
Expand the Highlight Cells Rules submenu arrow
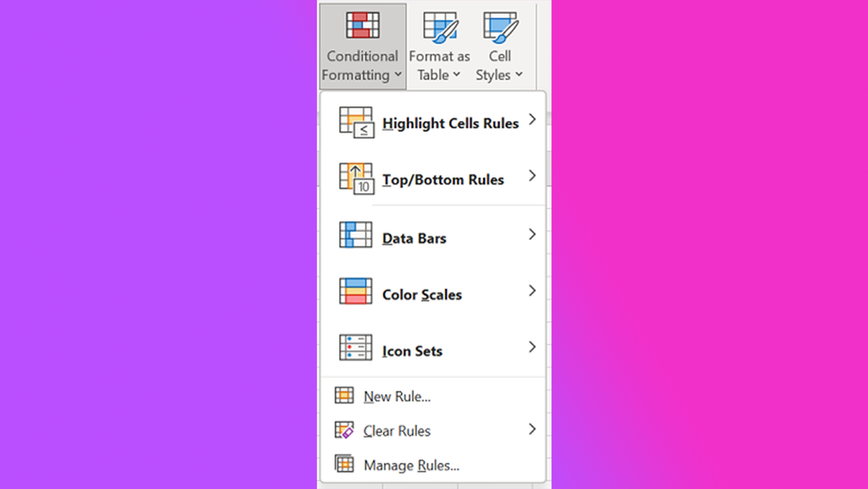pos(532,120)
